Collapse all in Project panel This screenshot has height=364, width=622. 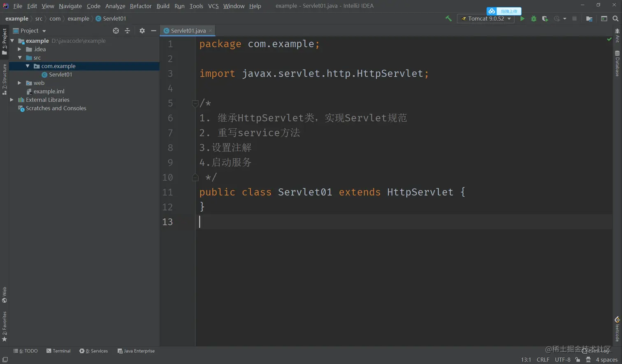127,31
